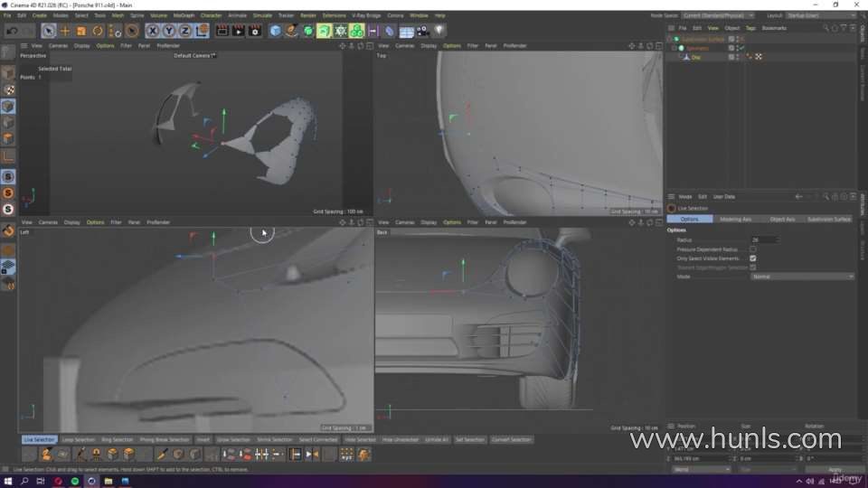Click the Hide Selected button
This screenshot has height=488, width=868.
pyautogui.click(x=361, y=440)
